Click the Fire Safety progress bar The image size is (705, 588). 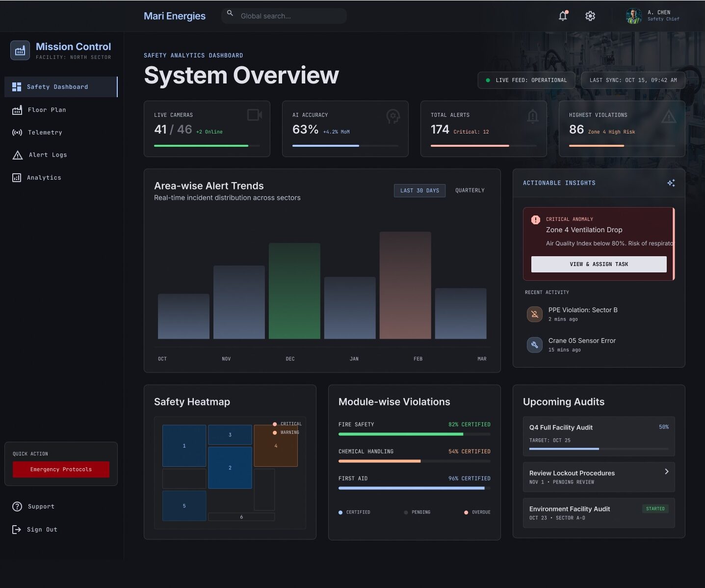[415, 434]
